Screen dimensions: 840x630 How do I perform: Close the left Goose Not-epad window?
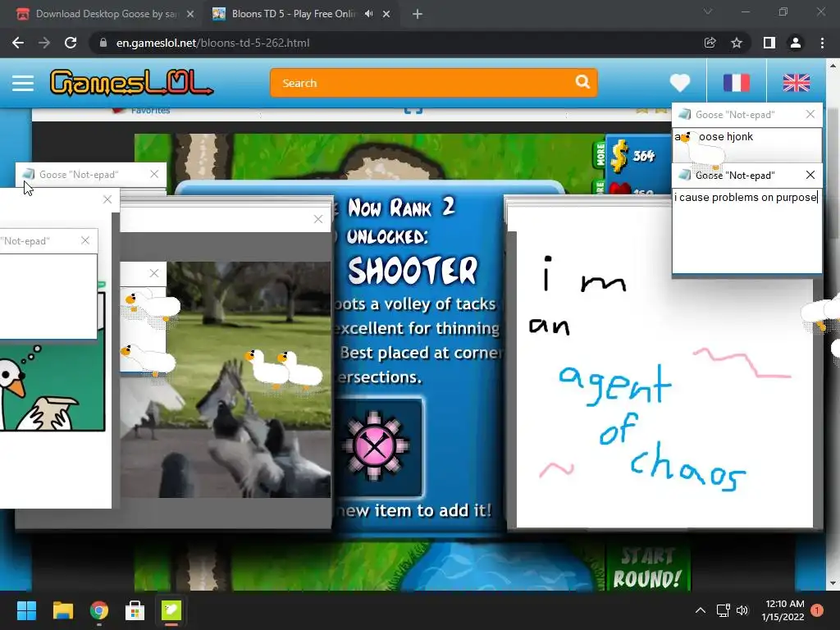click(154, 174)
